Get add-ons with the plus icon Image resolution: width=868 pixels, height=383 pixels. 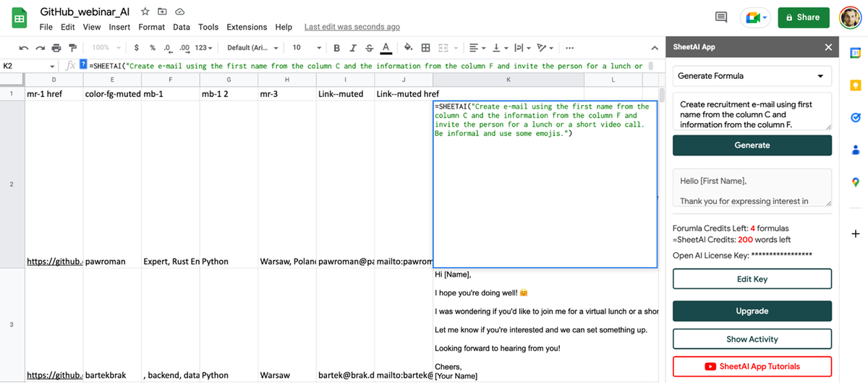pyautogui.click(x=855, y=234)
